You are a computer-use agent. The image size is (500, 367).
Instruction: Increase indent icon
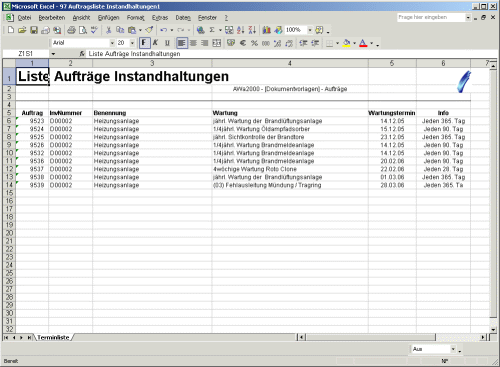(315, 43)
